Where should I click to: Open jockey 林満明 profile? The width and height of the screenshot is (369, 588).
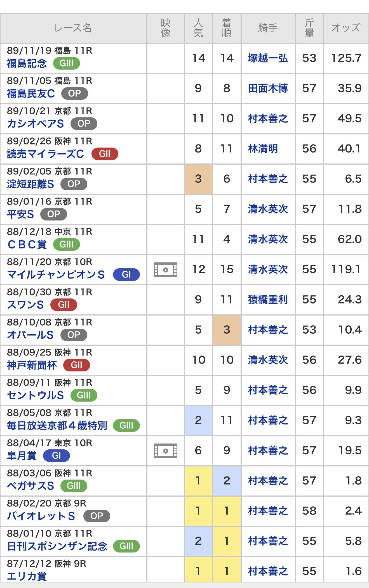tap(263, 149)
